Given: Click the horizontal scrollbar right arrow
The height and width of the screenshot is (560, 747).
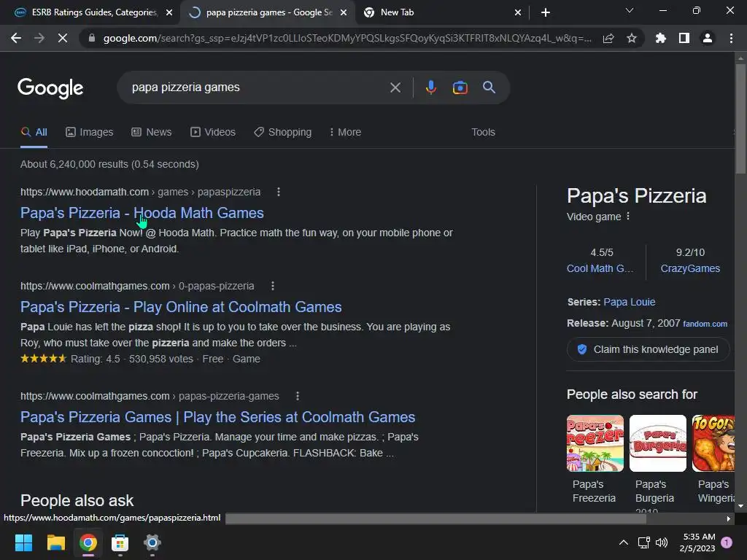Looking at the screenshot, I should pos(729,518).
